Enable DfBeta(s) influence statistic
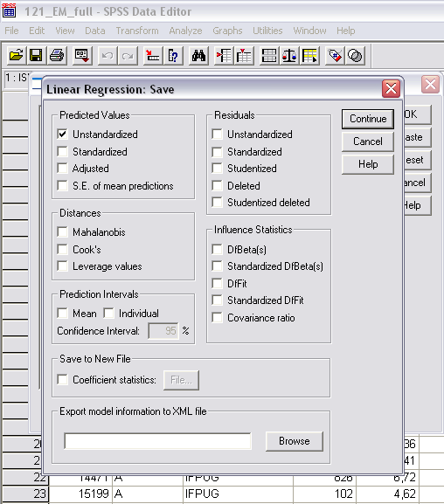 tap(217, 249)
